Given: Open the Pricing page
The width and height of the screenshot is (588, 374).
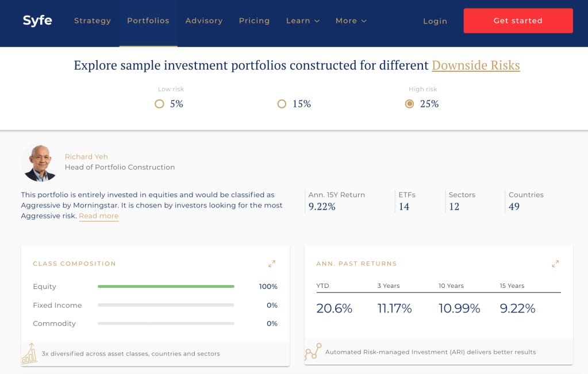Looking at the screenshot, I should tap(254, 21).
